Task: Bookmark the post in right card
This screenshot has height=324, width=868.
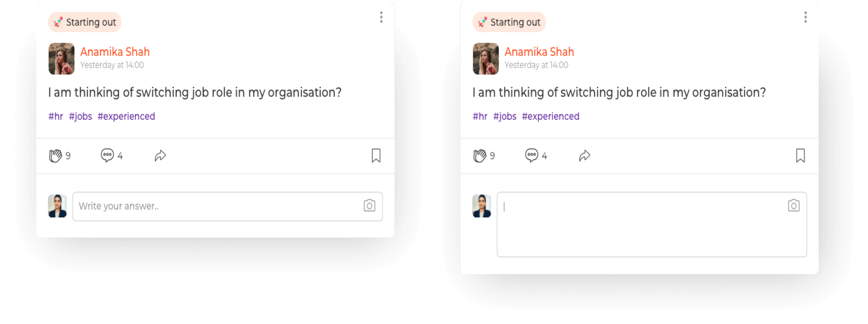Action: click(x=801, y=155)
